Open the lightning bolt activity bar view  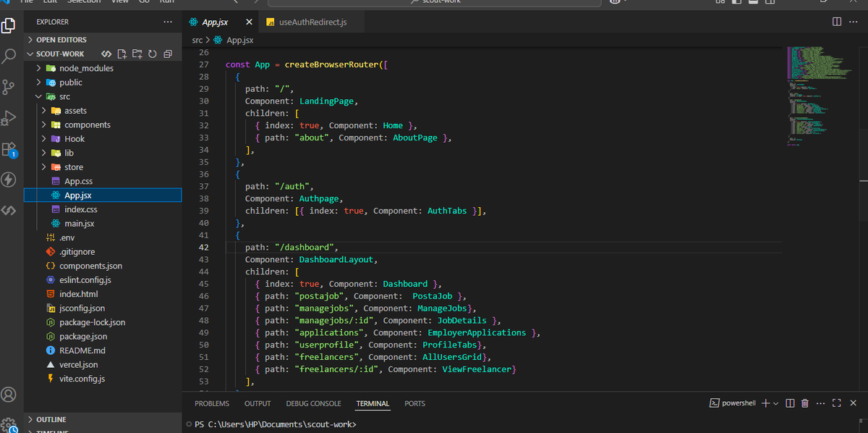tap(9, 180)
